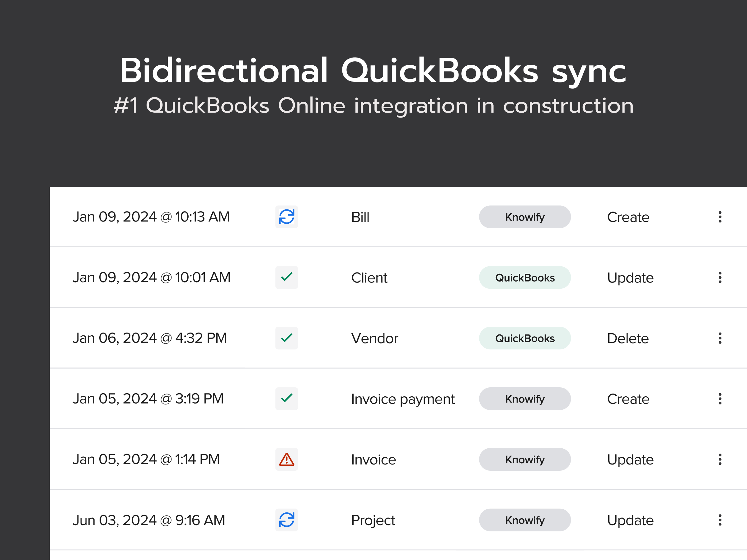Click the Knowify badge in Invoice payment row
This screenshot has width=747, height=560.
pos(525,399)
